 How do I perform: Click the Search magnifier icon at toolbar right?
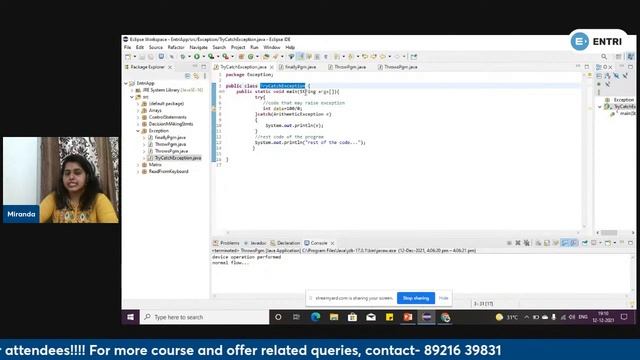[x=604, y=57]
